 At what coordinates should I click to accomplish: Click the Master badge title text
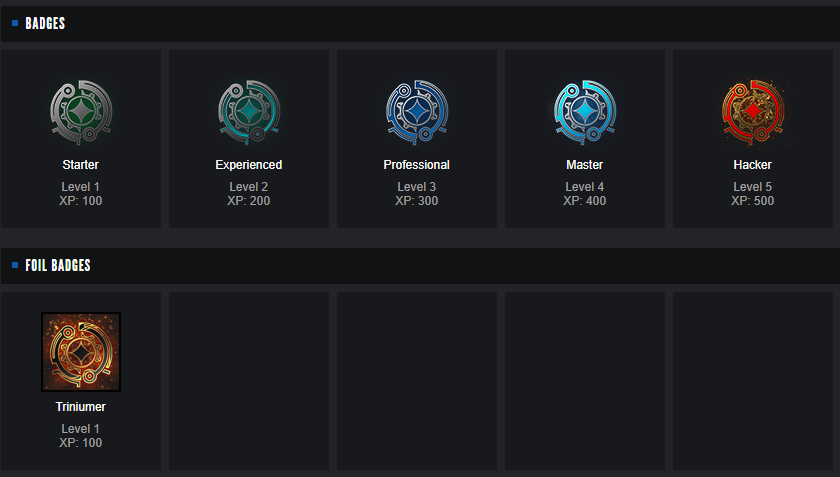click(585, 165)
